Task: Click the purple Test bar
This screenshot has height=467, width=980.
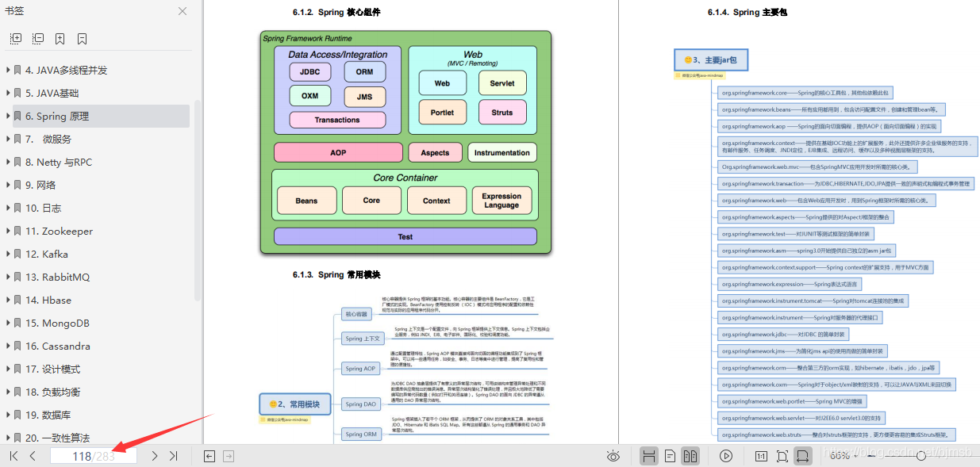Action: click(405, 236)
